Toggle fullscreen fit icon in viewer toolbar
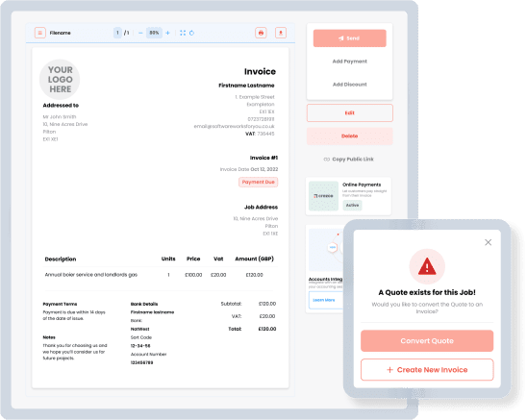The width and height of the screenshot is (527, 420). pos(183,33)
